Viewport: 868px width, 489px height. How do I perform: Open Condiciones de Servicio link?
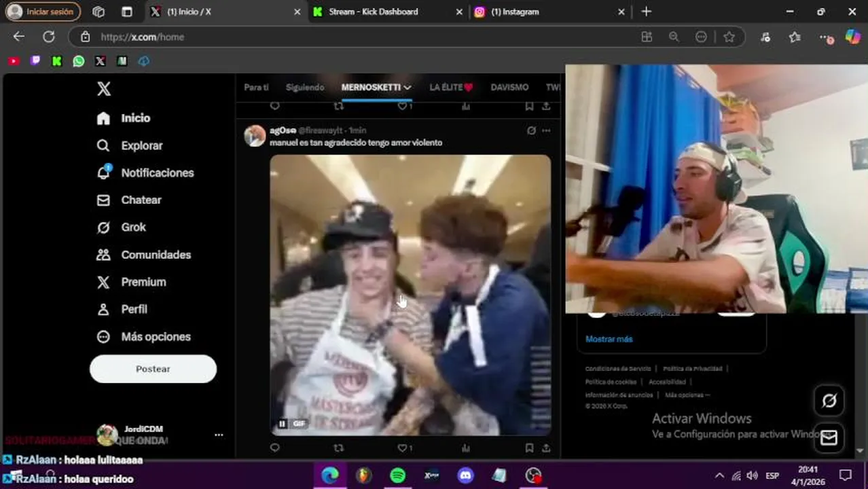point(618,369)
